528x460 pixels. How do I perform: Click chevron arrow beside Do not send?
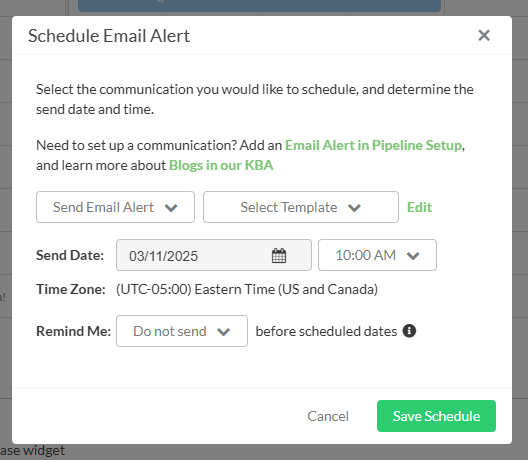pyautogui.click(x=224, y=332)
